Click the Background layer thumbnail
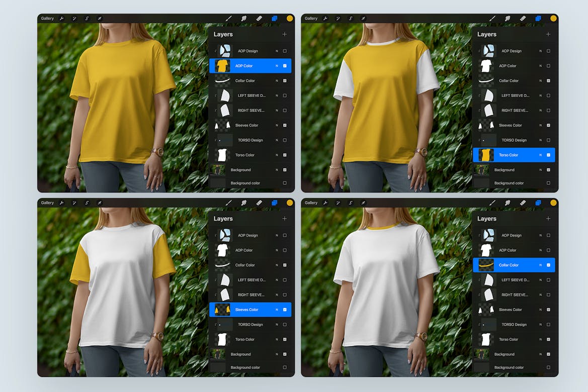Screen dimensions: 588x392 pos(220,169)
